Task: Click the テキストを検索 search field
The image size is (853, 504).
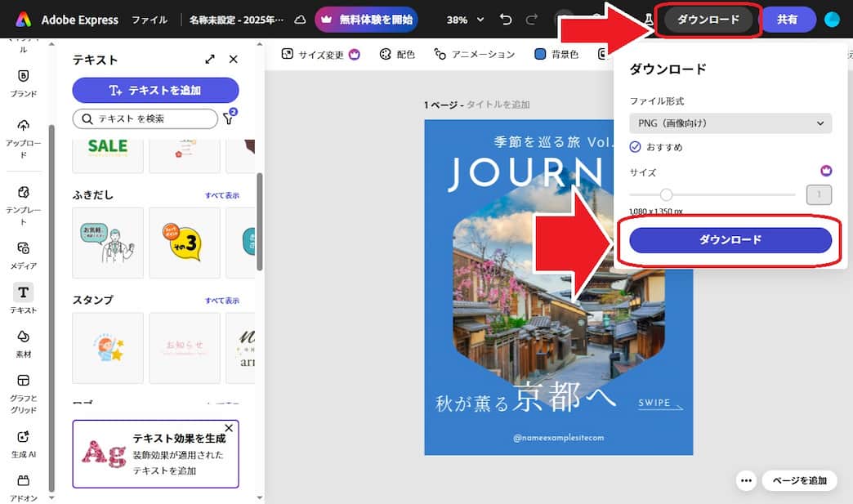Action: click(145, 119)
